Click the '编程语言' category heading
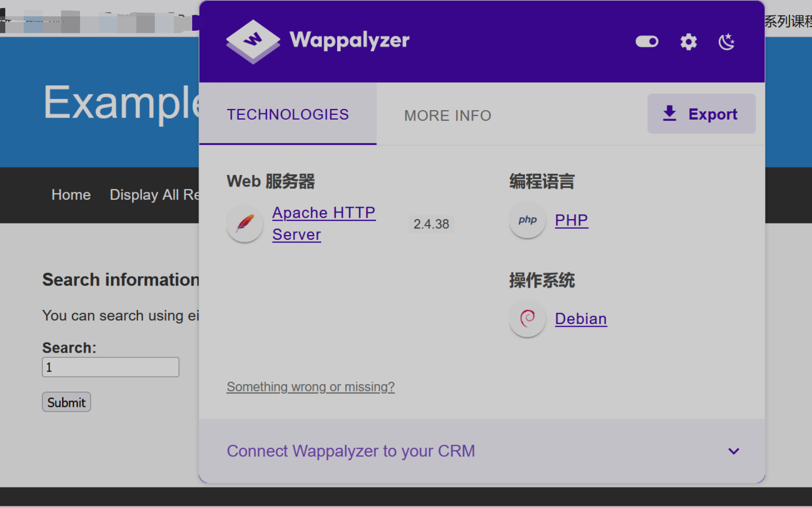The width and height of the screenshot is (812, 508). [541, 181]
